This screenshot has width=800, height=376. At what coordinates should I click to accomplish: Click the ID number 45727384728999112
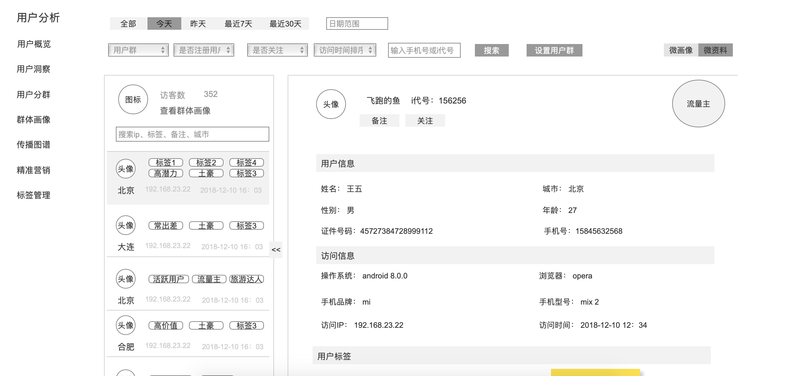click(396, 231)
